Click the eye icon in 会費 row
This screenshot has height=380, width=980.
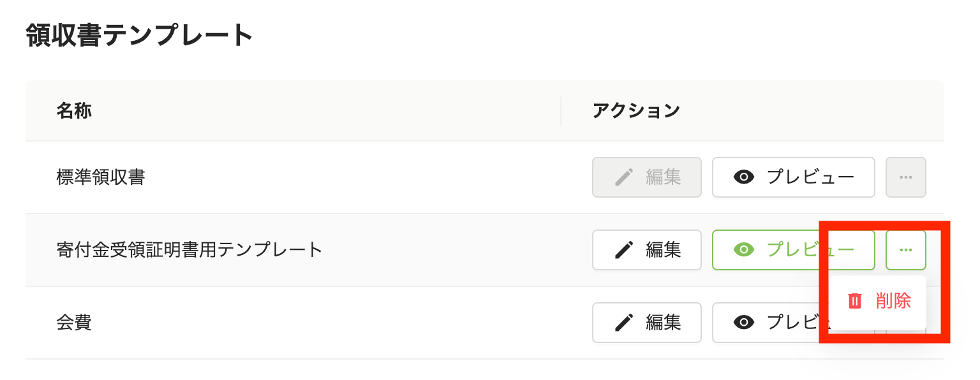pyautogui.click(x=744, y=323)
